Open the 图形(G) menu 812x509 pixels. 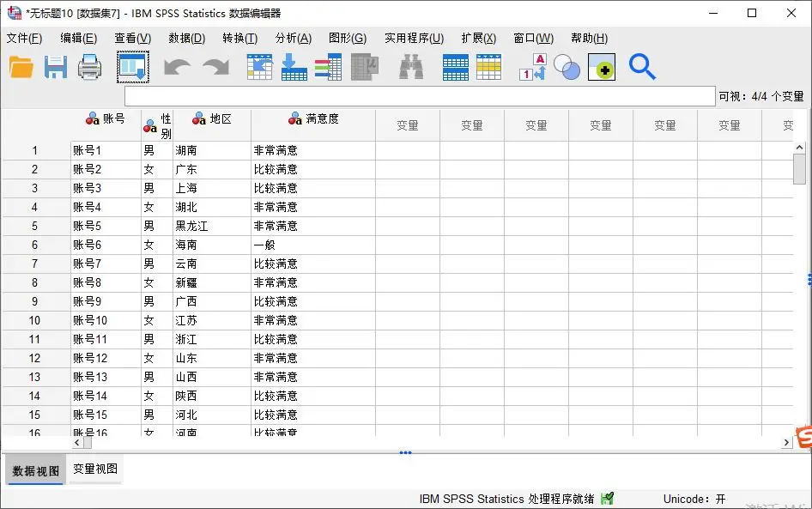click(x=347, y=38)
